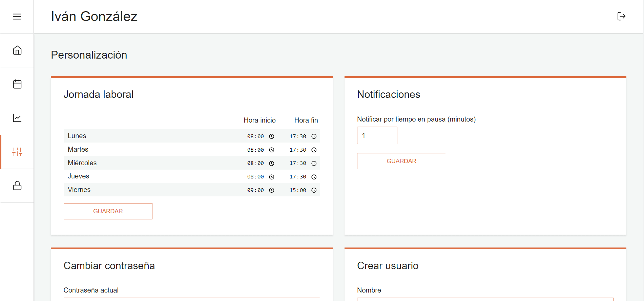Click the logout icon in header
644x301 pixels.
click(621, 16)
